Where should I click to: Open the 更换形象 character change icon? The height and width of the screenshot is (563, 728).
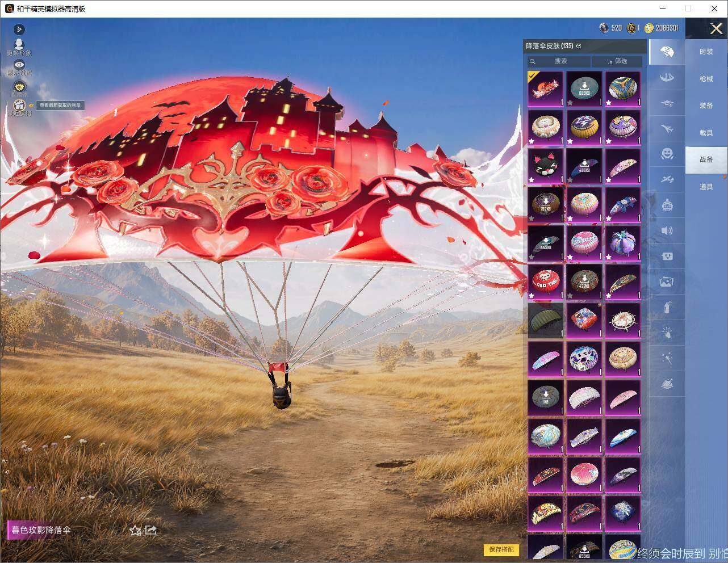19,45
